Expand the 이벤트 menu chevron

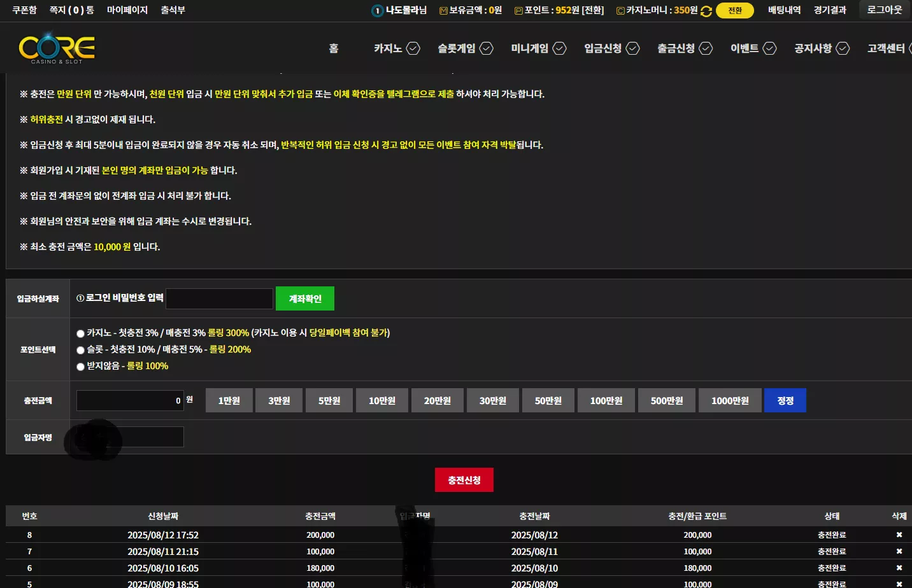pyautogui.click(x=770, y=48)
